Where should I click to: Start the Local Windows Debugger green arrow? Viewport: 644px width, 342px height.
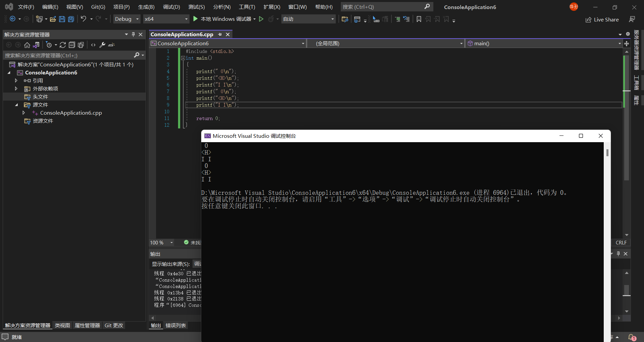(x=196, y=19)
